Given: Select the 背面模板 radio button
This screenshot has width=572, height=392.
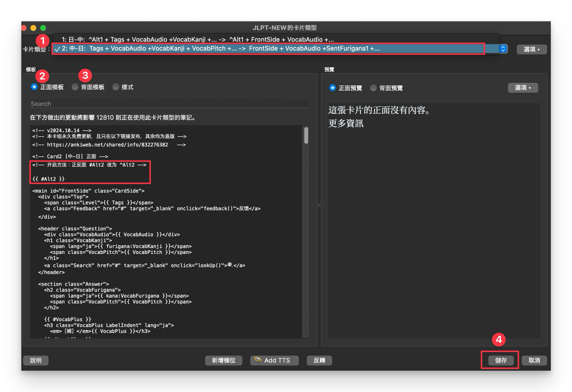Looking at the screenshot, I should [x=75, y=87].
